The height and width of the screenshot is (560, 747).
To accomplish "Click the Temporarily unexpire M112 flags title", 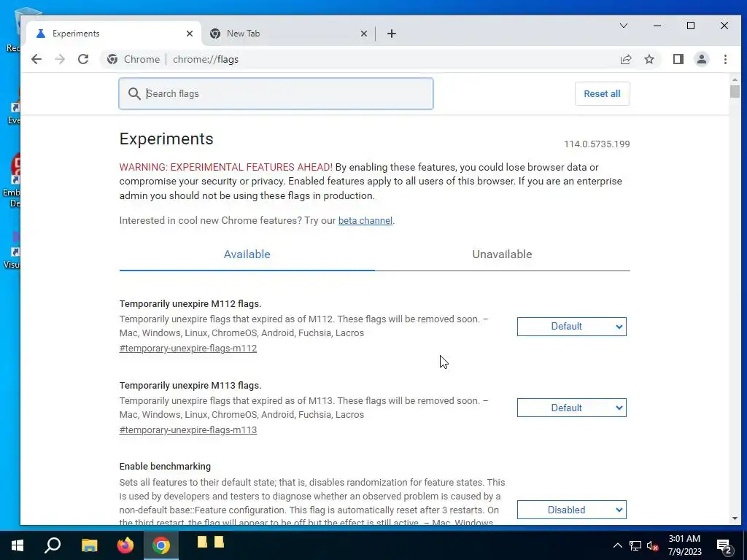I will (x=190, y=304).
